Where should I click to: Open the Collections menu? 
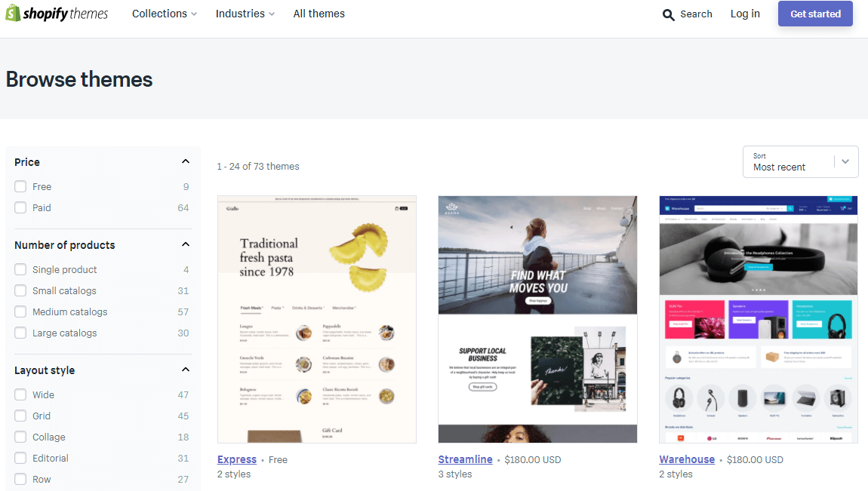(165, 14)
